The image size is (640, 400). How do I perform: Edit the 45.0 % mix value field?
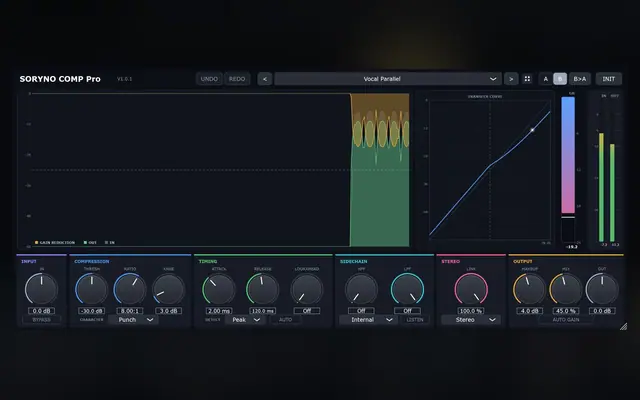pos(566,311)
